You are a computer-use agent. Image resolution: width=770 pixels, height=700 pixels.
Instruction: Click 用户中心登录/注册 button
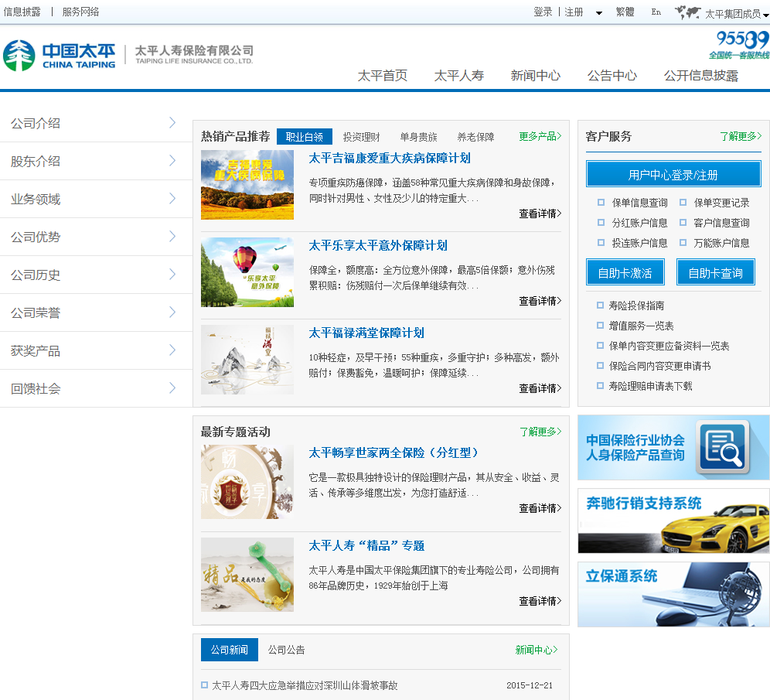(x=673, y=174)
